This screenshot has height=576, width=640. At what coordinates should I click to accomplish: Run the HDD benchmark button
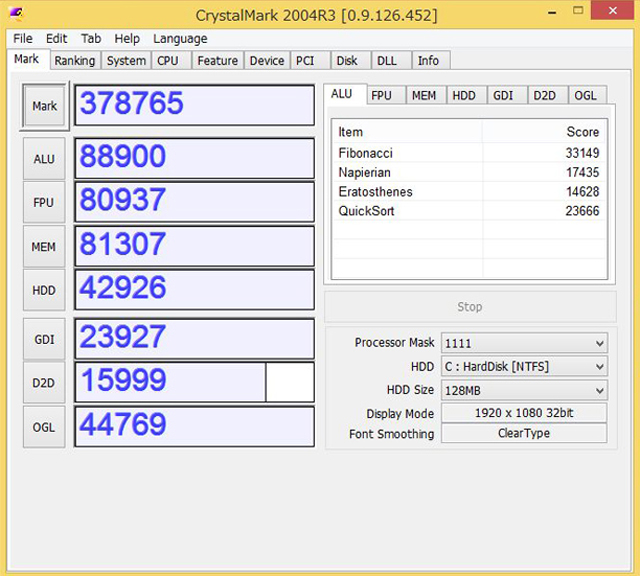click(44, 290)
